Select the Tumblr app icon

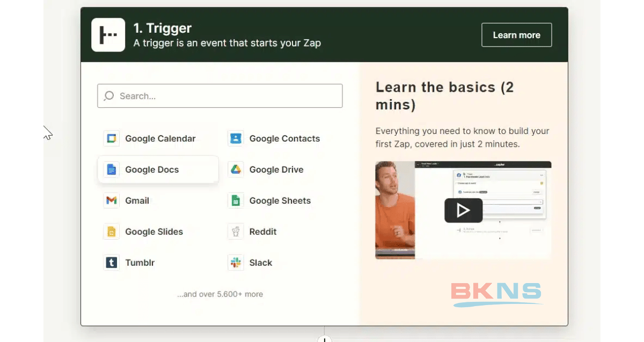tap(112, 263)
